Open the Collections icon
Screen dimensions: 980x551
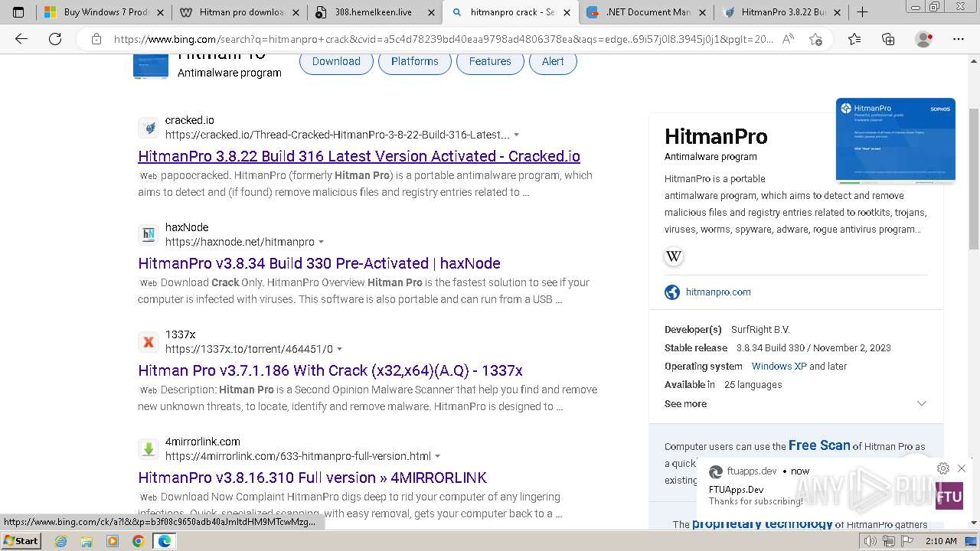[888, 39]
